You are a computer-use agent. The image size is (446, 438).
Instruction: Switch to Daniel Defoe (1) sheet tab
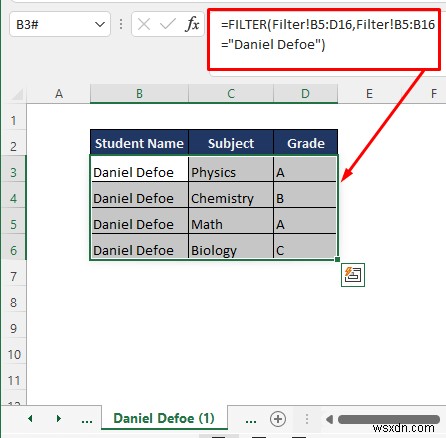click(164, 418)
